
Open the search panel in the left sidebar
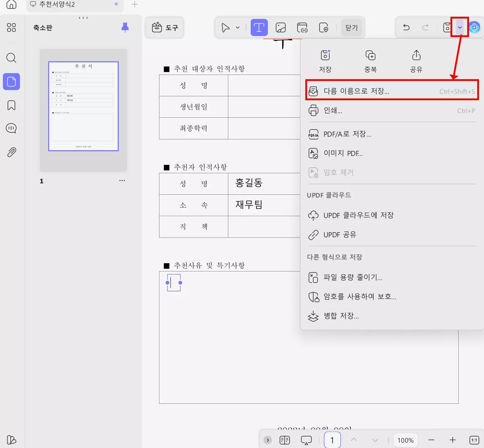(x=11, y=58)
